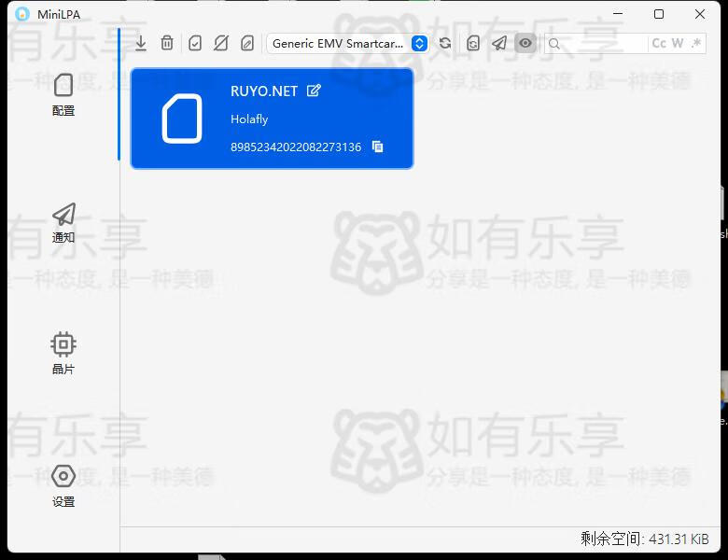Open the Generic EMV Smartcard reader dropdown
Screen dimensions: 728x560
(347, 43)
